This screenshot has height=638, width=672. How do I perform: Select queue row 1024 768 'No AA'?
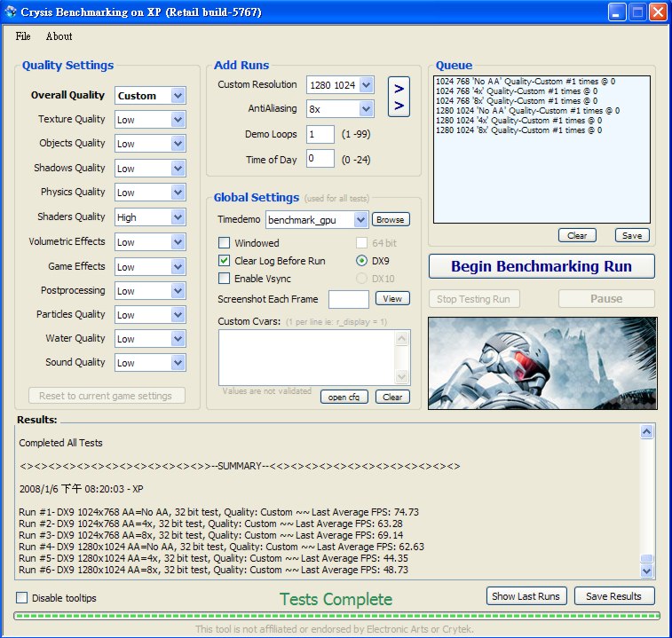526,82
